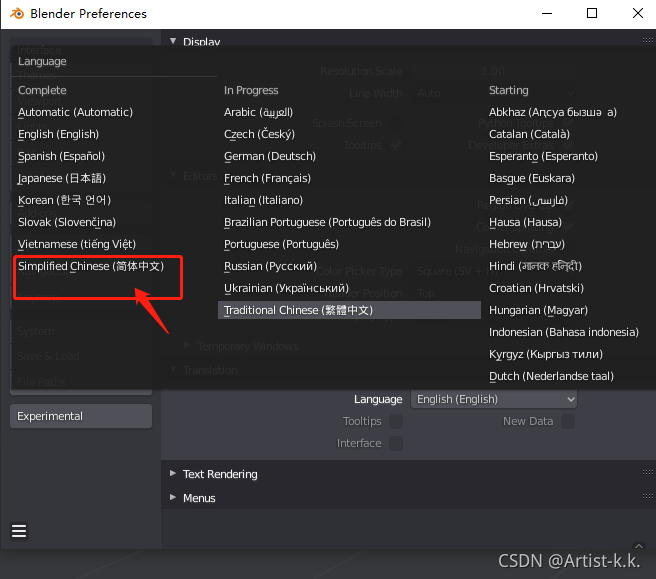
Task: Enable the Translation Interface checkbox
Action: click(396, 443)
